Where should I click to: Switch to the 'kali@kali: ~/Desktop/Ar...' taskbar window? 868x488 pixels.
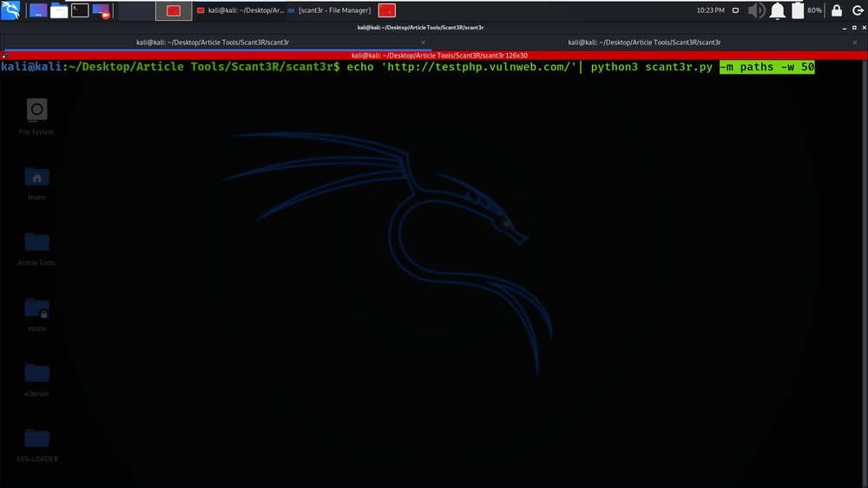pos(240,10)
